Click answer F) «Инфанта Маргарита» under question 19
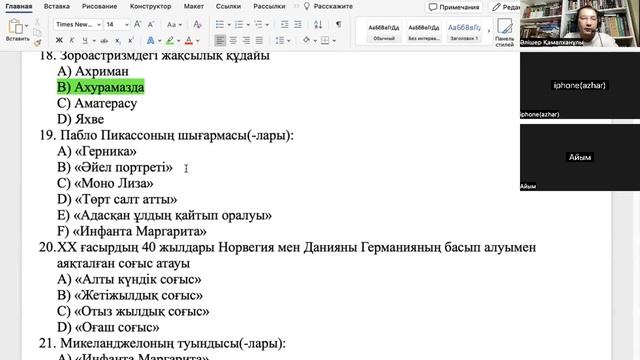This screenshot has width=640, height=360. [x=131, y=231]
